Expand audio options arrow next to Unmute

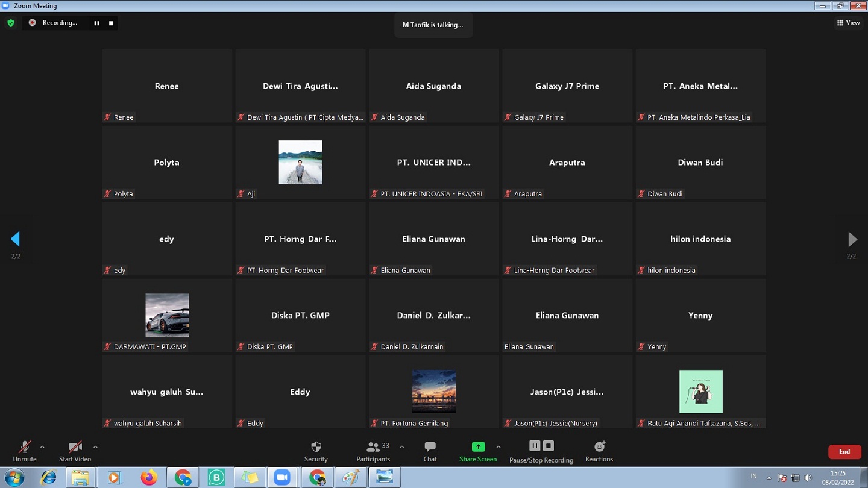click(x=42, y=447)
